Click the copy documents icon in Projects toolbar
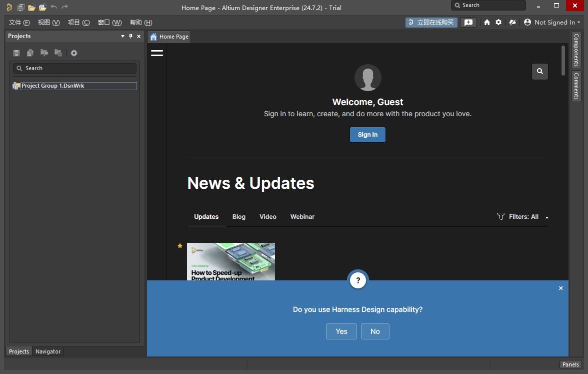 [30, 53]
